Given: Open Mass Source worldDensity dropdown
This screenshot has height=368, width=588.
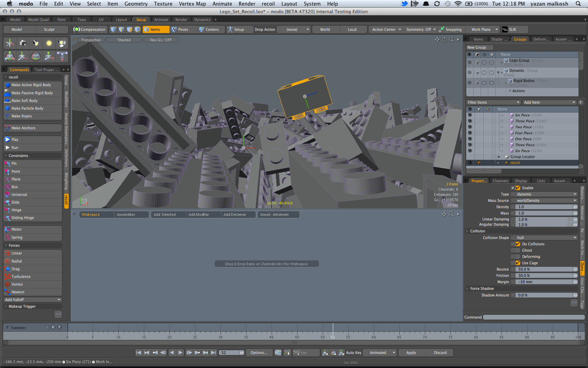Looking at the screenshot, I should (x=546, y=200).
